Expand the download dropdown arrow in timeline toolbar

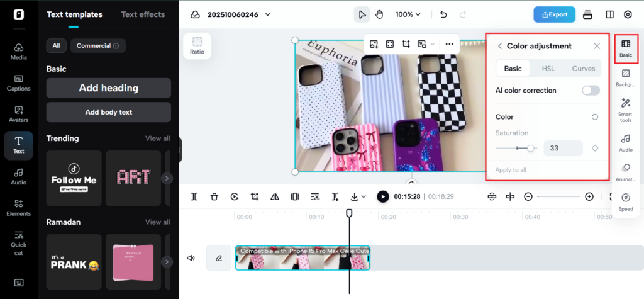(x=364, y=196)
